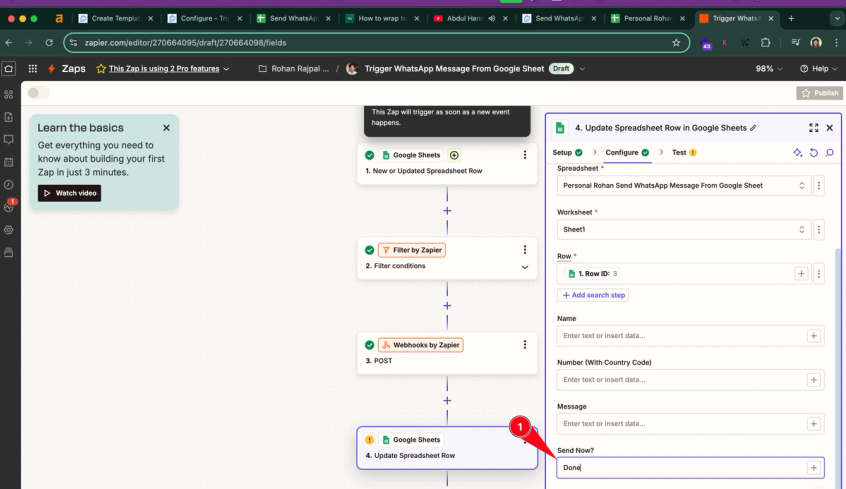Click Add search step button
The width and height of the screenshot is (846, 489).
click(x=593, y=295)
